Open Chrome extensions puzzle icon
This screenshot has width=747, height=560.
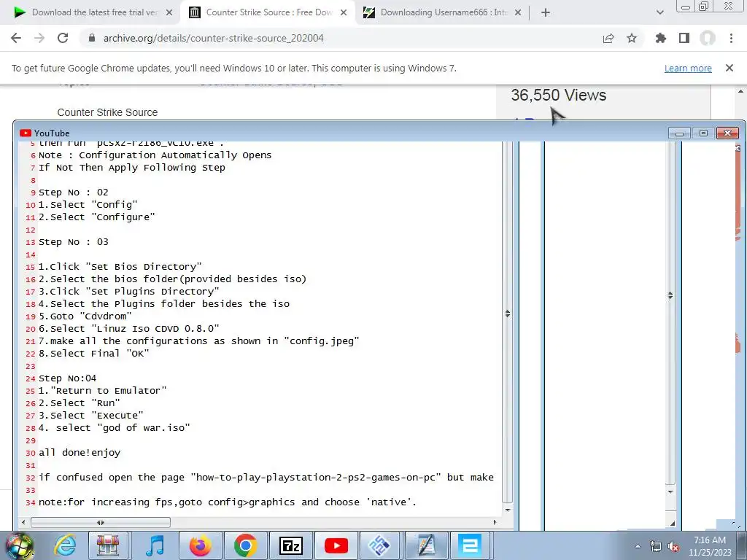pyautogui.click(x=661, y=38)
